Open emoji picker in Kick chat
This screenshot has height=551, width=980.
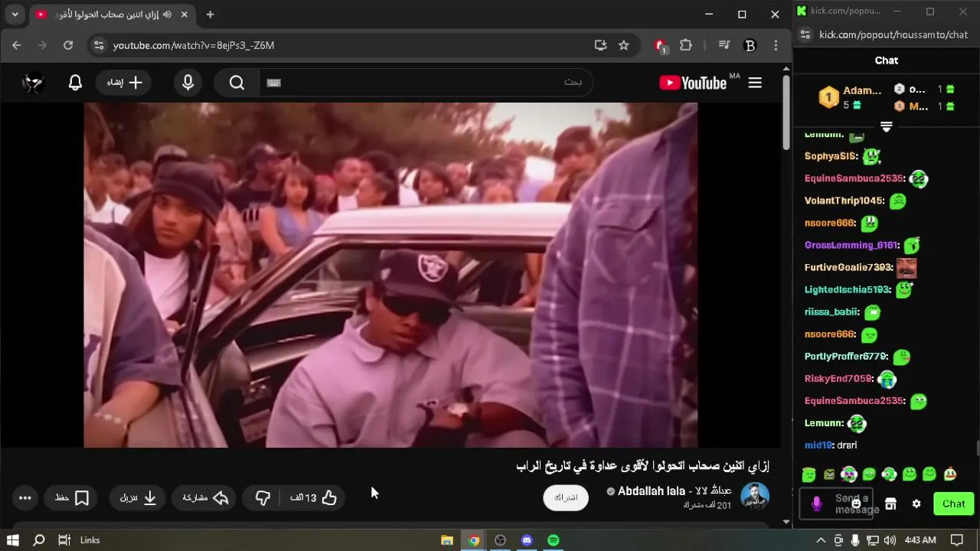(857, 504)
